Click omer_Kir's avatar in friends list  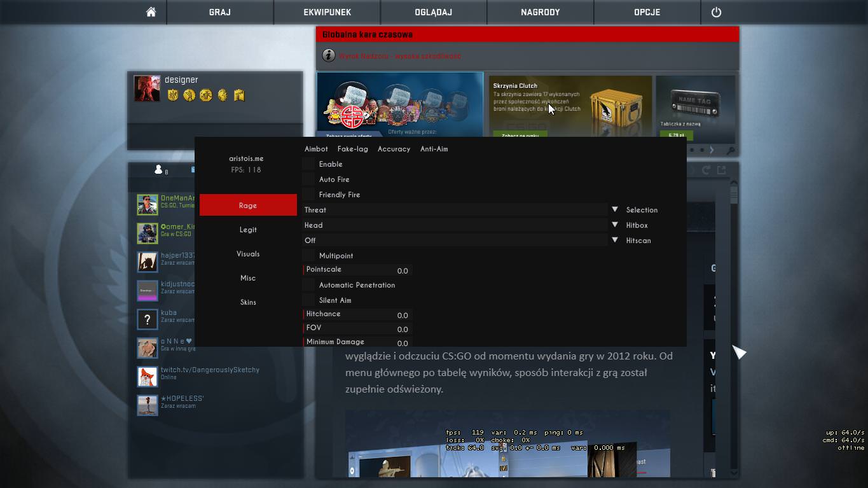click(x=148, y=233)
